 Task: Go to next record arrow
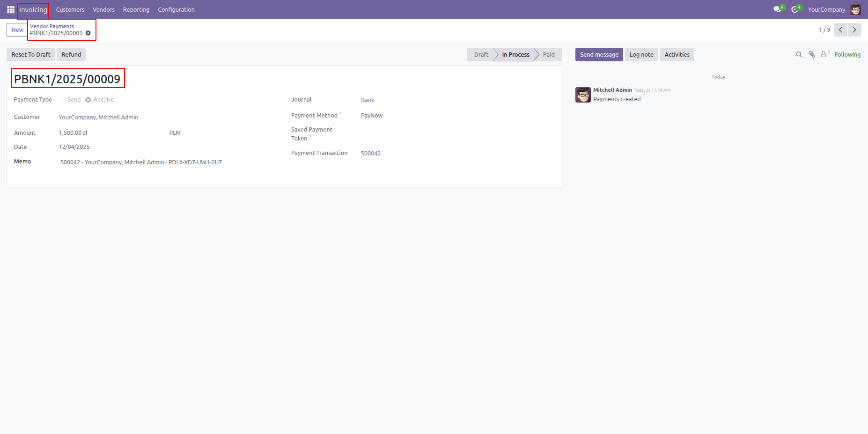[854, 30]
